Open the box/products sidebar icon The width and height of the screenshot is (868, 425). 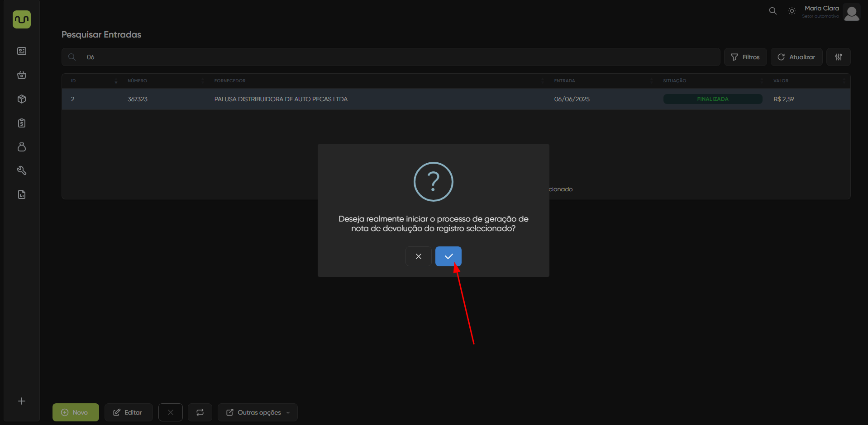[x=22, y=99]
